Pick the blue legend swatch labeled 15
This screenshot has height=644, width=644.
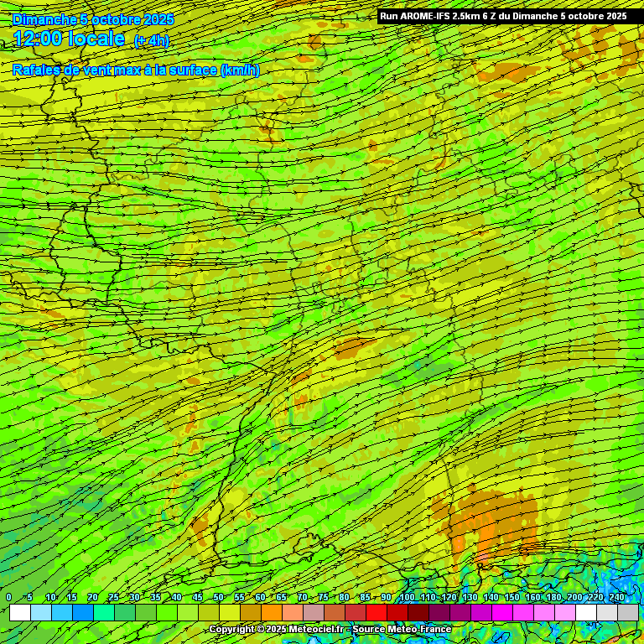tap(82, 612)
